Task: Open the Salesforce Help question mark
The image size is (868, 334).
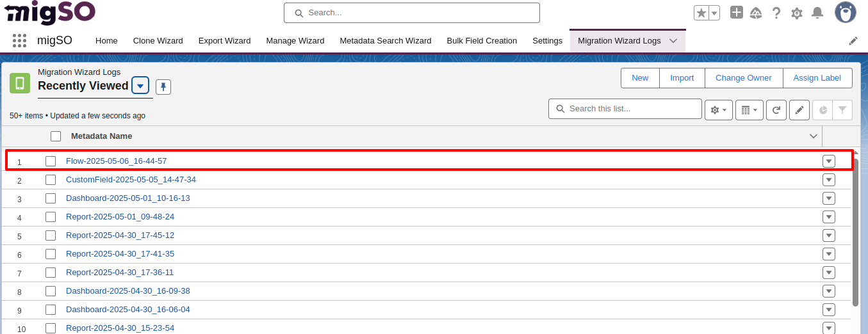Action: point(776,13)
